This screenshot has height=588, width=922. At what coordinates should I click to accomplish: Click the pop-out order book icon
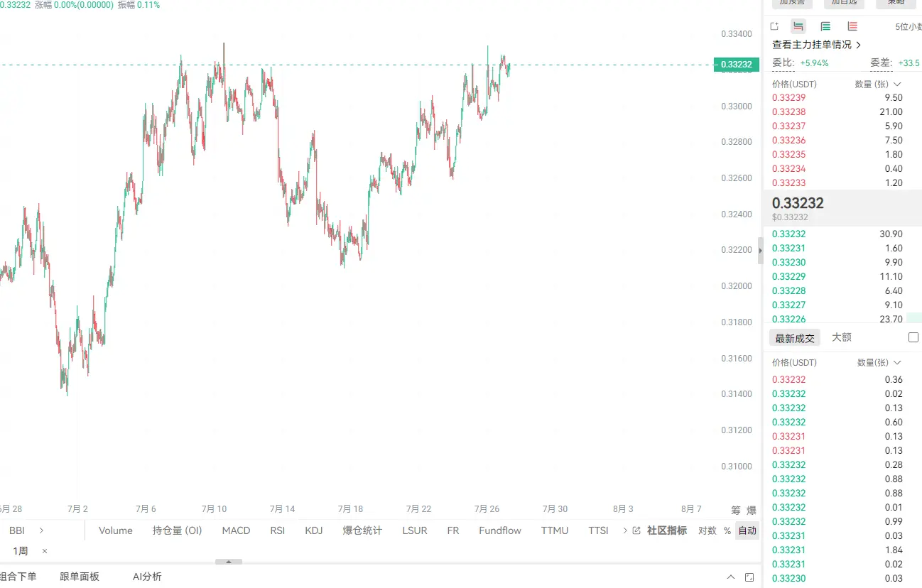(x=774, y=26)
